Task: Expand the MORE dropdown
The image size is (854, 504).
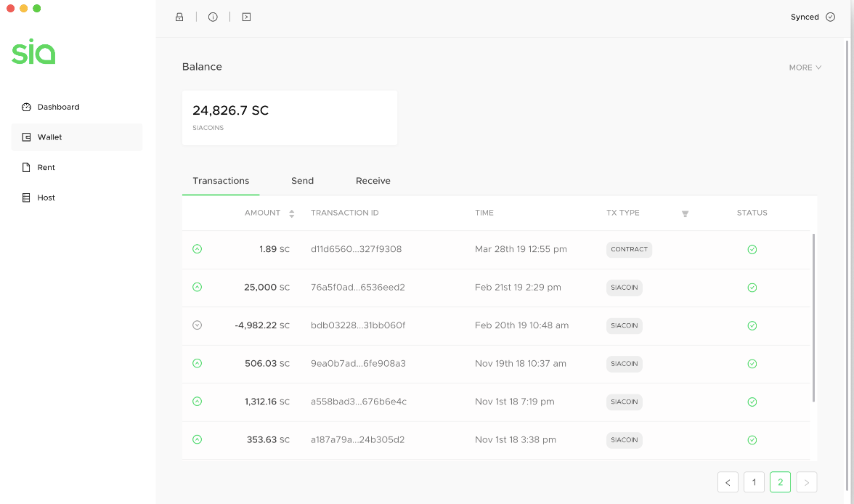Action: pos(805,68)
